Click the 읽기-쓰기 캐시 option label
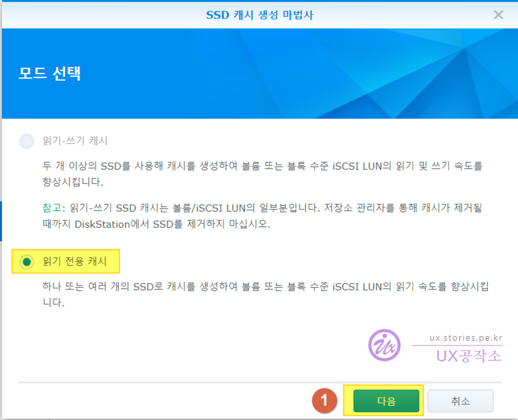 (x=75, y=141)
